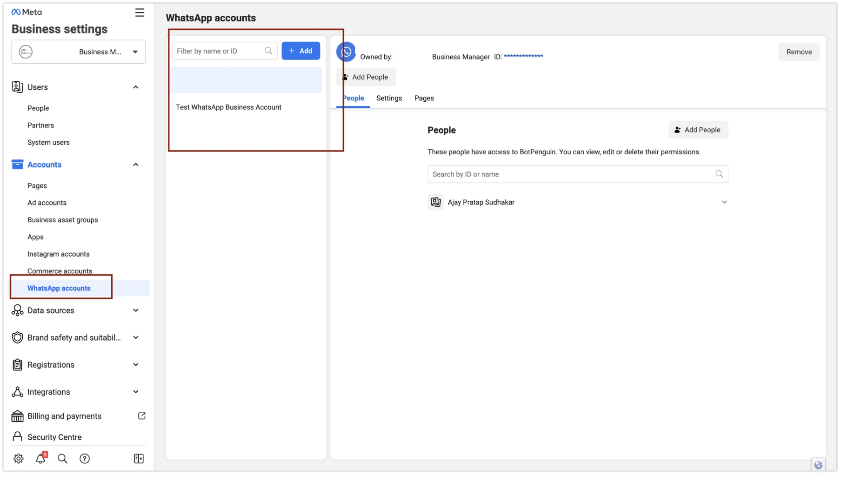Click the search magnifier icon at bottom sidebar
The height and width of the screenshot is (502, 868).
click(x=62, y=458)
